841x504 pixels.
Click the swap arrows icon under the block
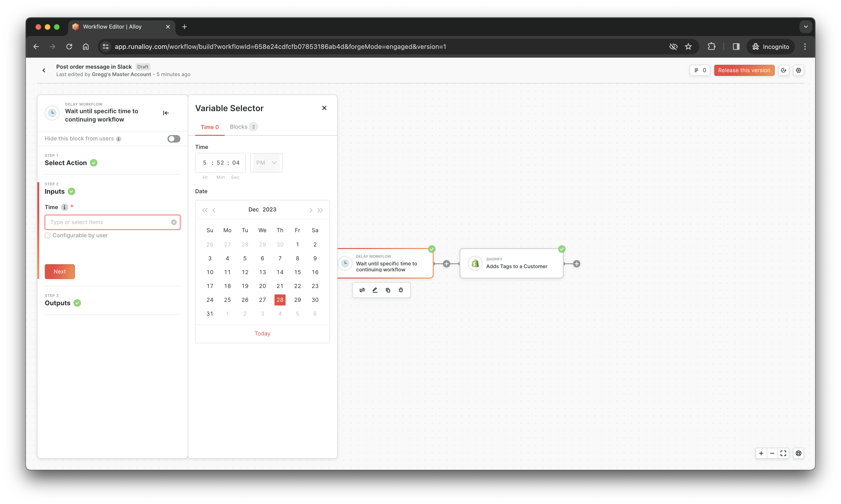pos(362,290)
